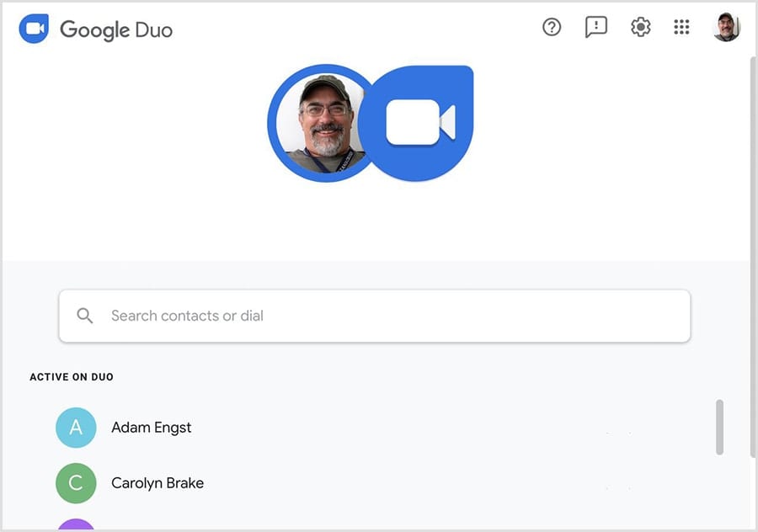758x532 pixels.
Task: Click empty space right of Carolyn Brake's row
Action: [x=463, y=483]
